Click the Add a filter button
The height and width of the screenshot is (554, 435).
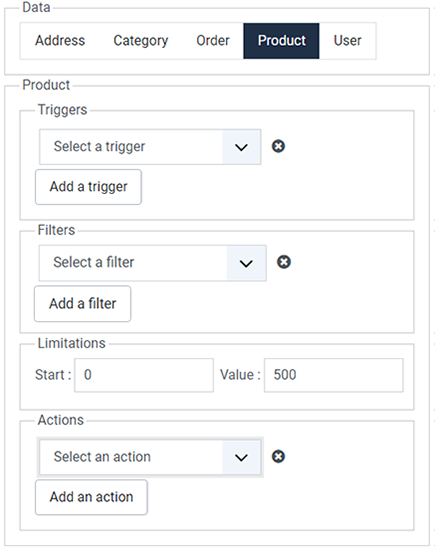click(x=83, y=304)
